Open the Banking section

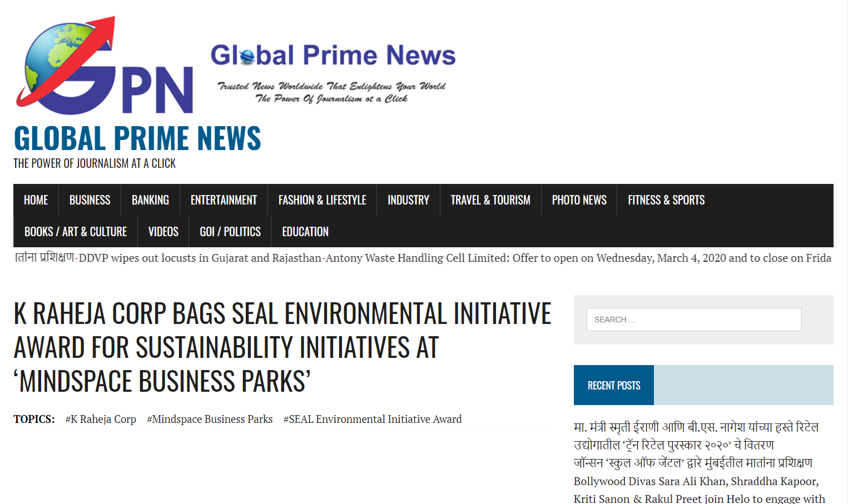click(150, 200)
